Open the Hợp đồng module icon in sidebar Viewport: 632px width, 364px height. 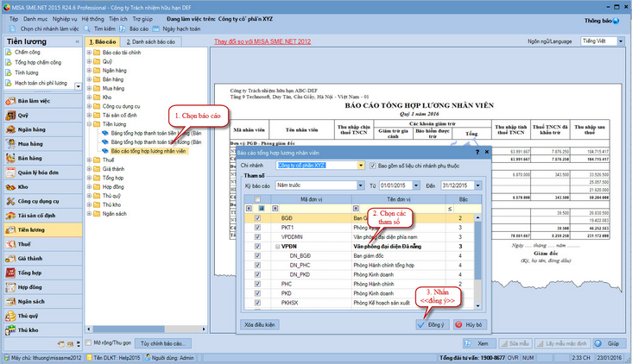coord(10,287)
